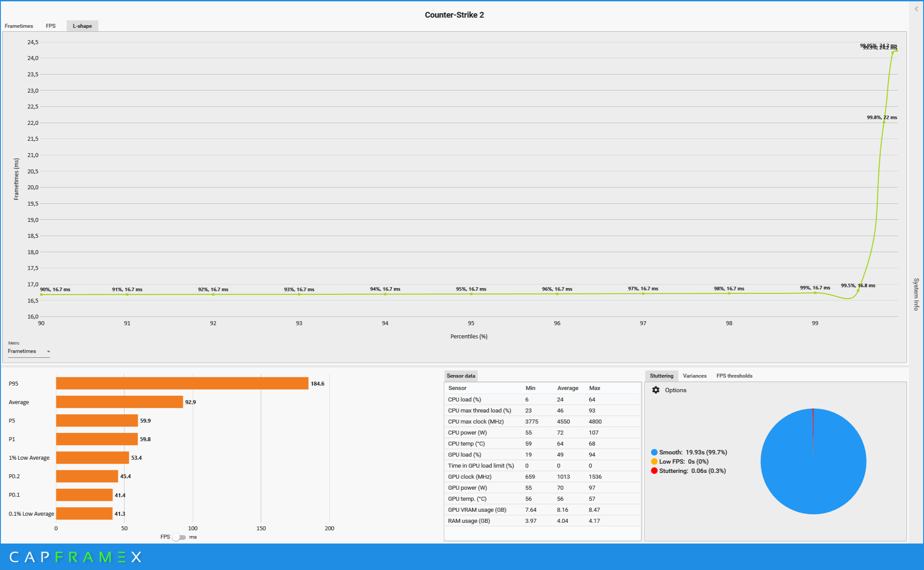Click the P95 bar showing 184.6
Screen dimensions: 924x570
(182, 383)
